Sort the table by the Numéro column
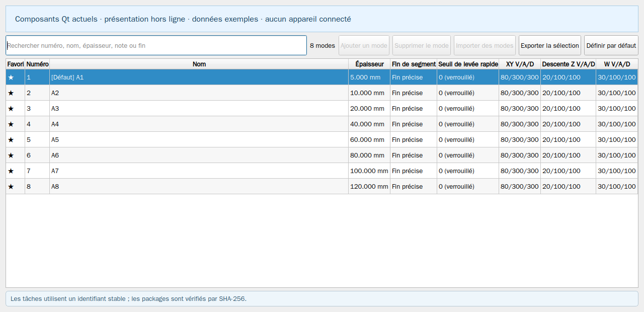This screenshot has height=312, width=644. (x=37, y=64)
